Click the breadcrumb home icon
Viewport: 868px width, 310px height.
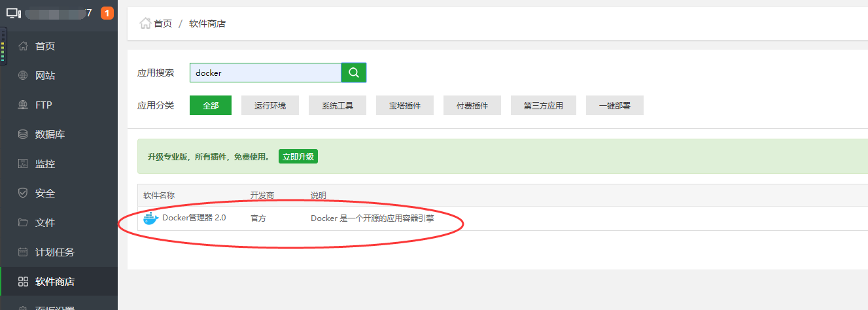click(145, 23)
